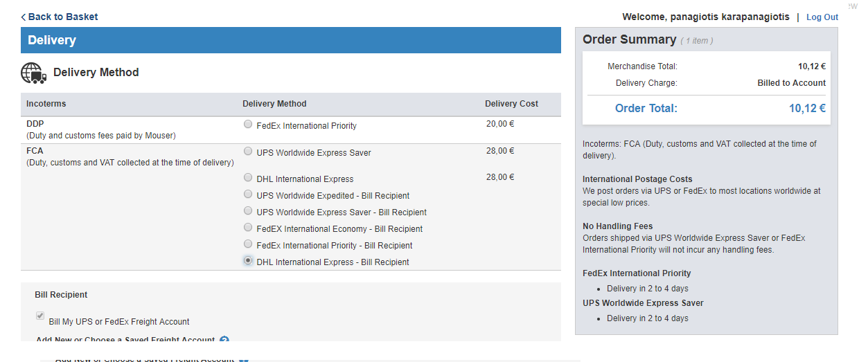Image resolution: width=868 pixels, height=362 pixels.
Task: Choose FedEx International Priority - Bill Recipient
Action: [x=248, y=244]
